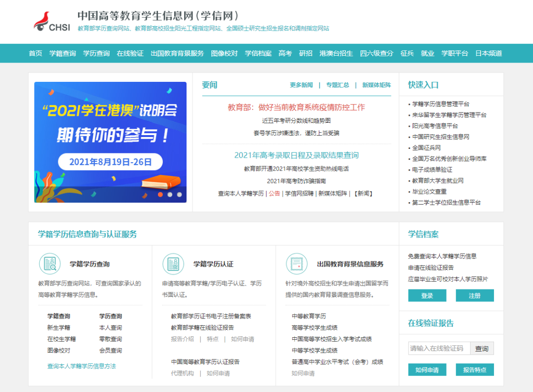Click the 登录 button
Screen dimensions: 533x392
[427, 295]
